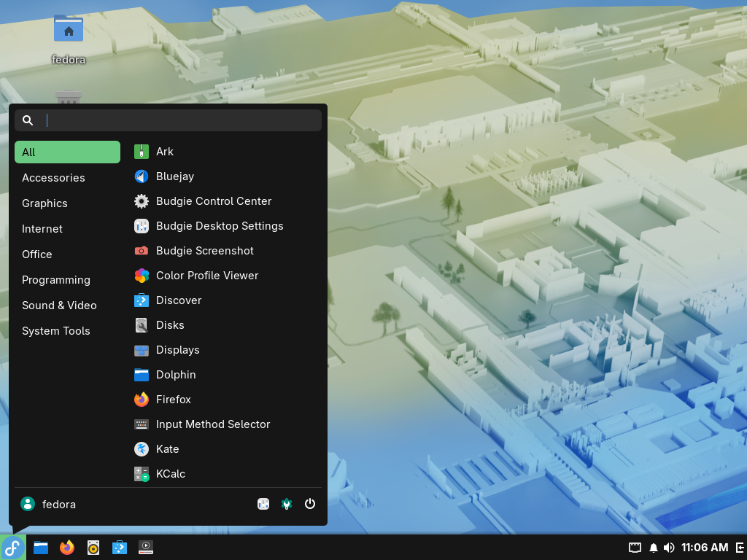Open desktop settings icon in menu footer
747x560 pixels.
pos(263,504)
